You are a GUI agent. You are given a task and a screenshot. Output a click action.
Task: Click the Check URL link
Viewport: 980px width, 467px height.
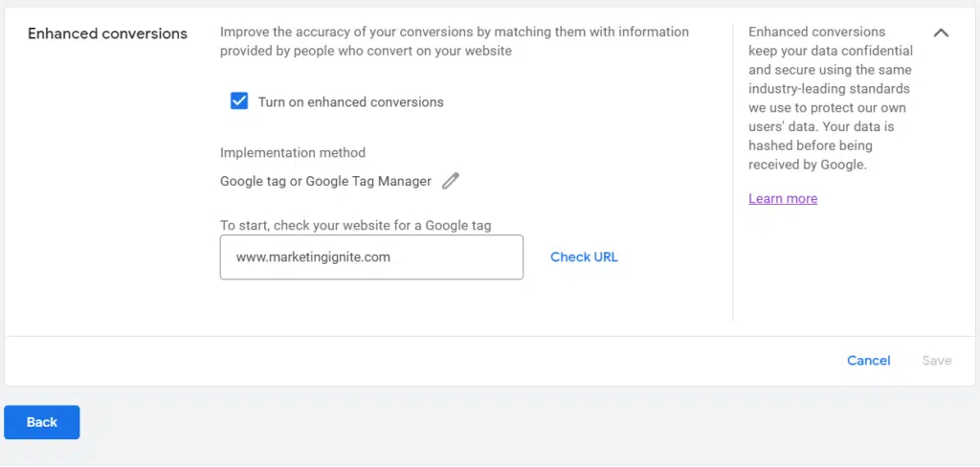(584, 256)
